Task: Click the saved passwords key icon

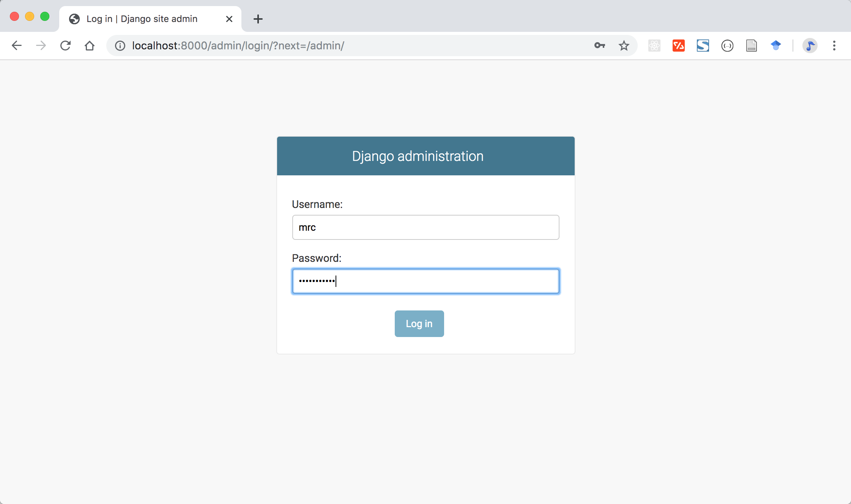Action: coord(599,46)
